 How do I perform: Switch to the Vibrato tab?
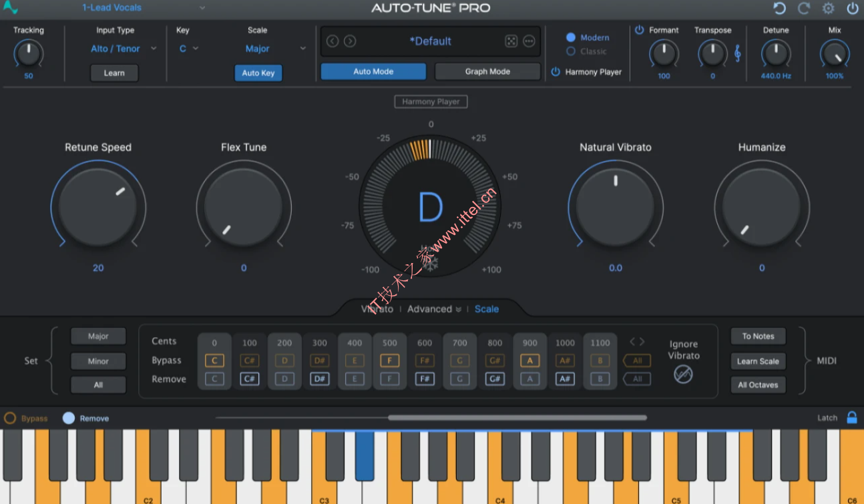[x=377, y=309]
